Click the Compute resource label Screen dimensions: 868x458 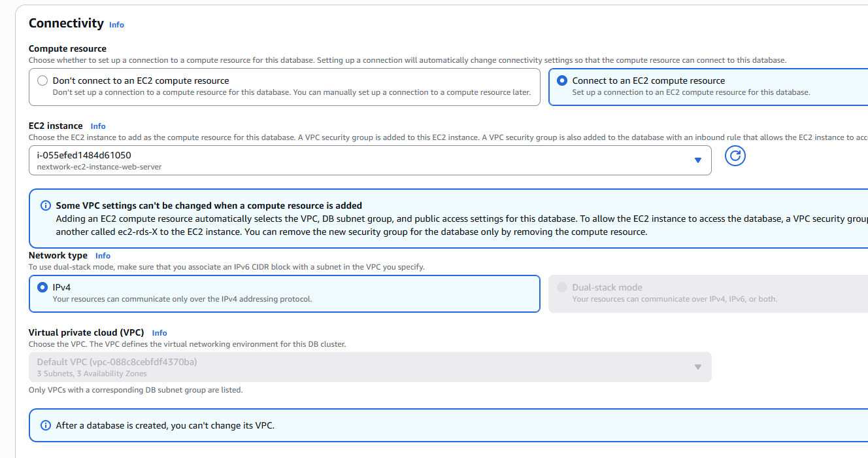(x=67, y=48)
